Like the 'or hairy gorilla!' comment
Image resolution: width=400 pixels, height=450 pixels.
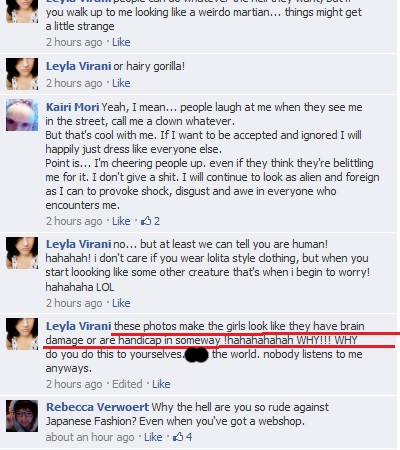tap(121, 83)
